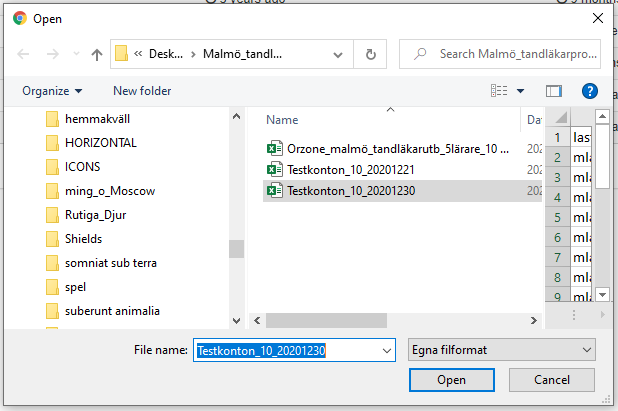
Task: Toggle the preview pane icon
Action: [554, 91]
